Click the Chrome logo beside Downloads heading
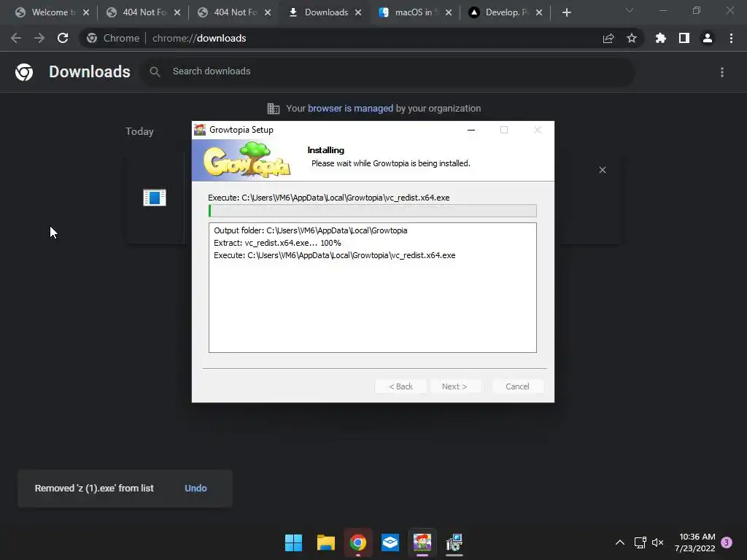 pos(24,72)
